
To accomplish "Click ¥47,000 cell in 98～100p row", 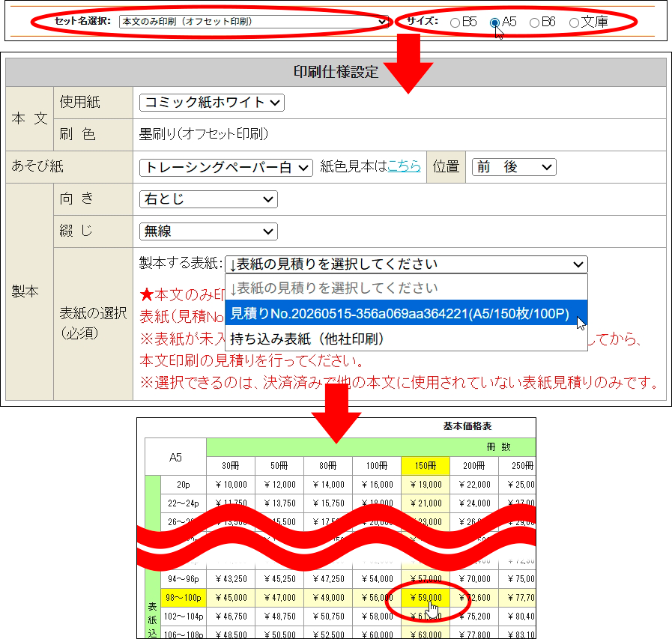I will 279,598.
